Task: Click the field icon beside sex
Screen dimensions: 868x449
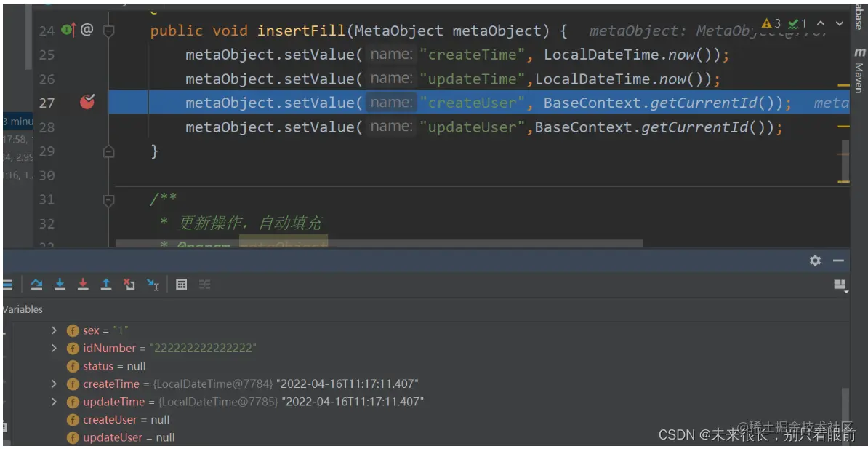Action: [x=73, y=331]
